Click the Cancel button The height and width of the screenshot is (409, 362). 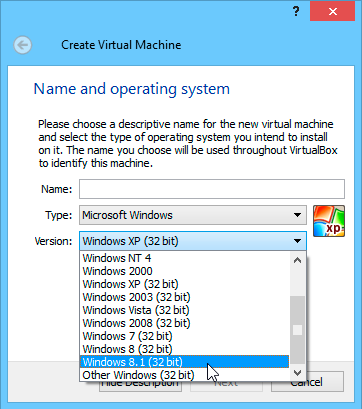tap(307, 382)
